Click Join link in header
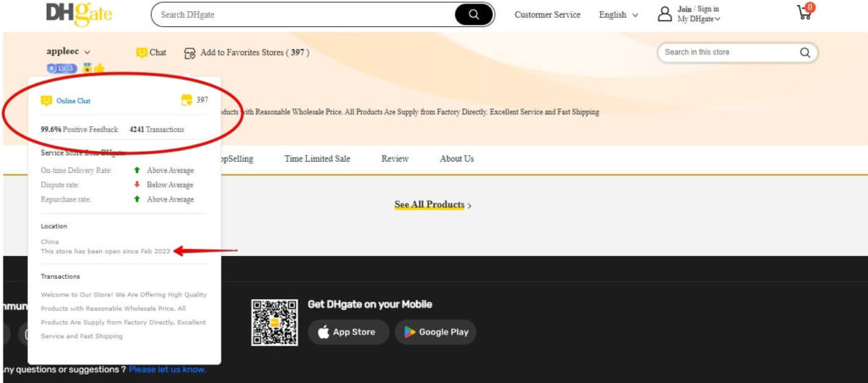868x383 pixels. [684, 8]
